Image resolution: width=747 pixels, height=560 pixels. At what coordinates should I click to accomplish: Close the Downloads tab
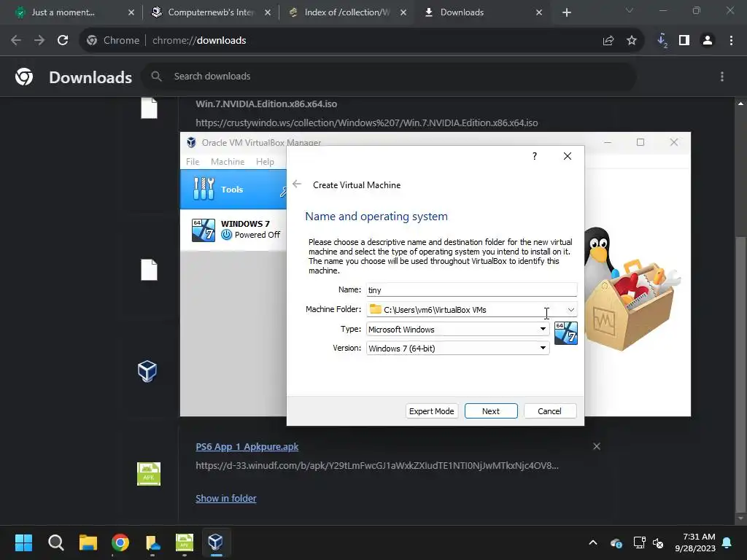tap(539, 12)
